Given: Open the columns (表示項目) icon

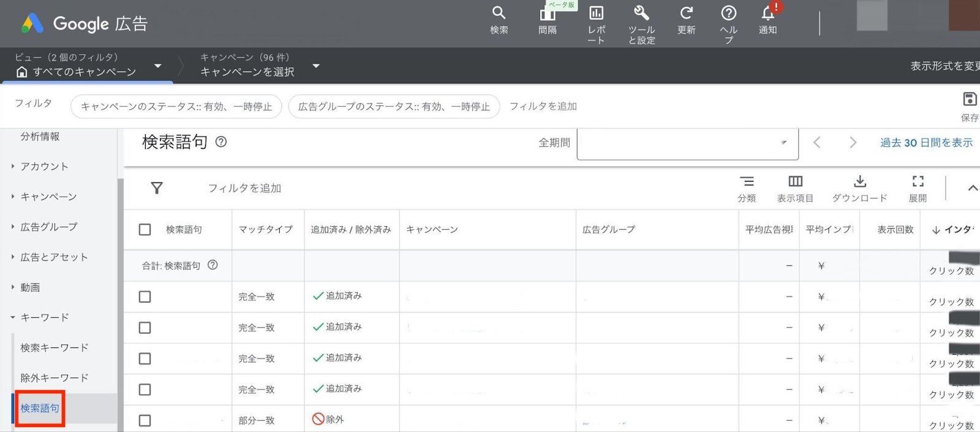Looking at the screenshot, I should (795, 182).
